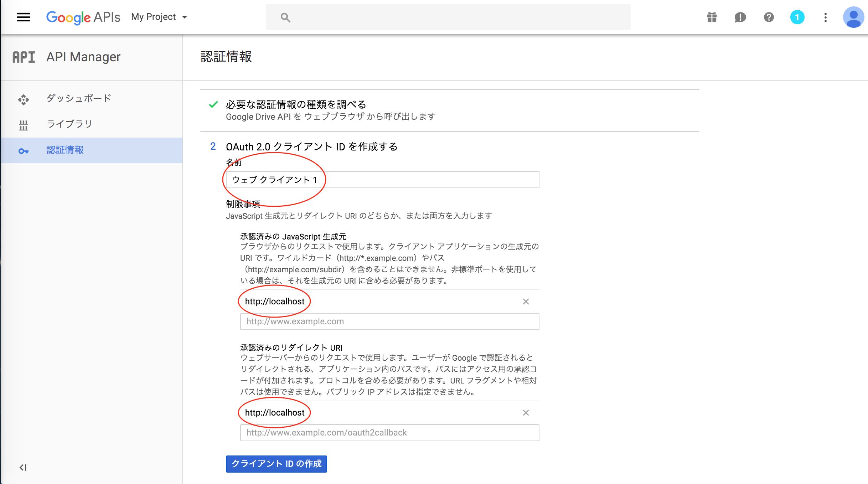Navigate to ダッシュボード in the sidebar
The image size is (868, 484).
[x=78, y=98]
